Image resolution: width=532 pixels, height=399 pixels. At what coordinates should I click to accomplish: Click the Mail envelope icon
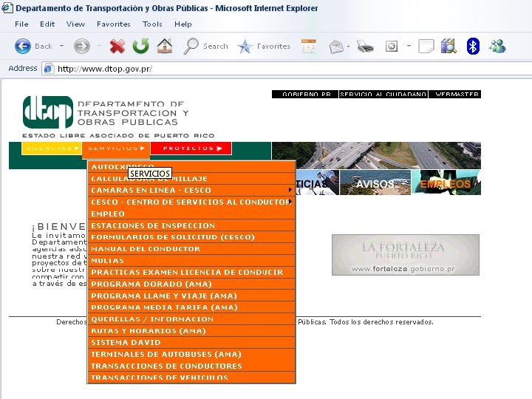336,47
